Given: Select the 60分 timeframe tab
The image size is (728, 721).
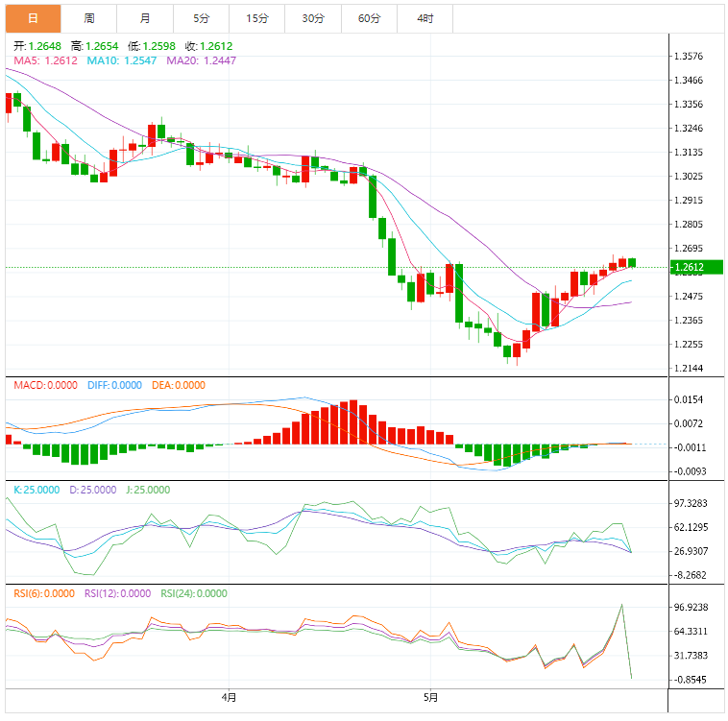Looking at the screenshot, I should tap(369, 18).
